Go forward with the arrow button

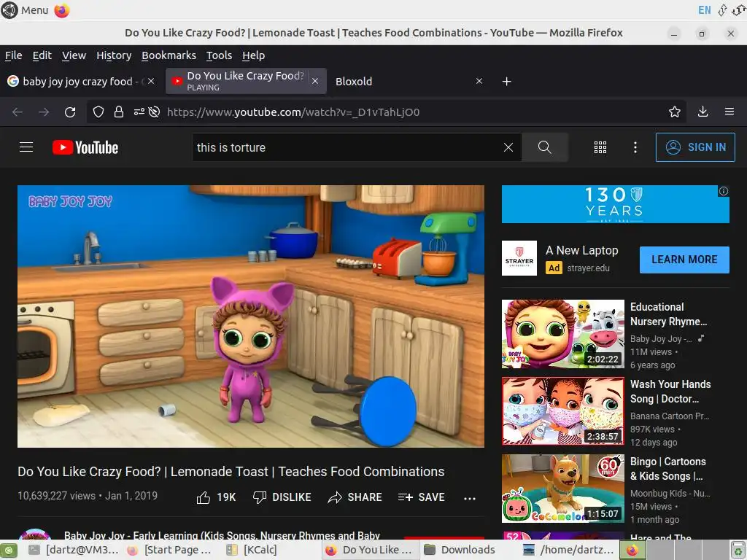point(44,112)
